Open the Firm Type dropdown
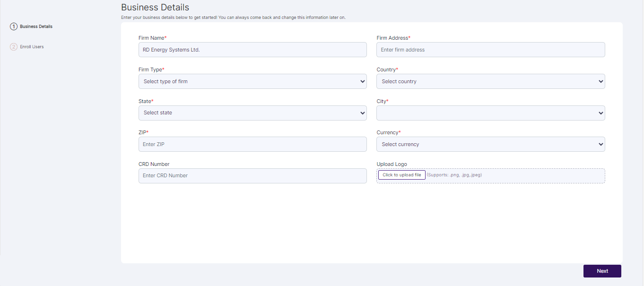Screen dimensions: 644x286 [252, 81]
